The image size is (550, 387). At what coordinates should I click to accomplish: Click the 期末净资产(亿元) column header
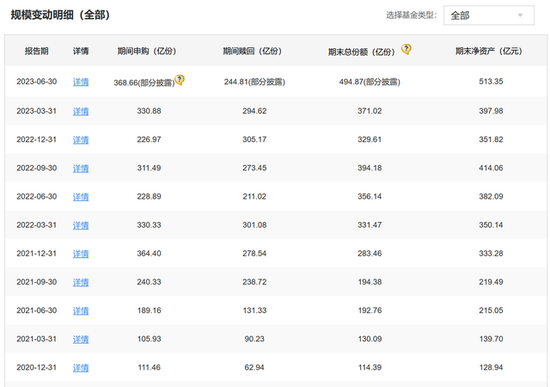tap(489, 51)
